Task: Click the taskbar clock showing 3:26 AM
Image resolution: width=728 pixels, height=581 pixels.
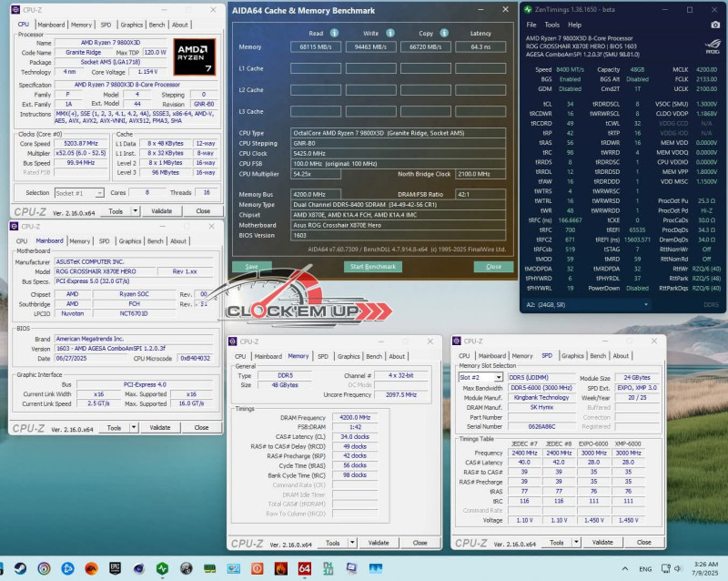Action: pyautogui.click(x=705, y=568)
